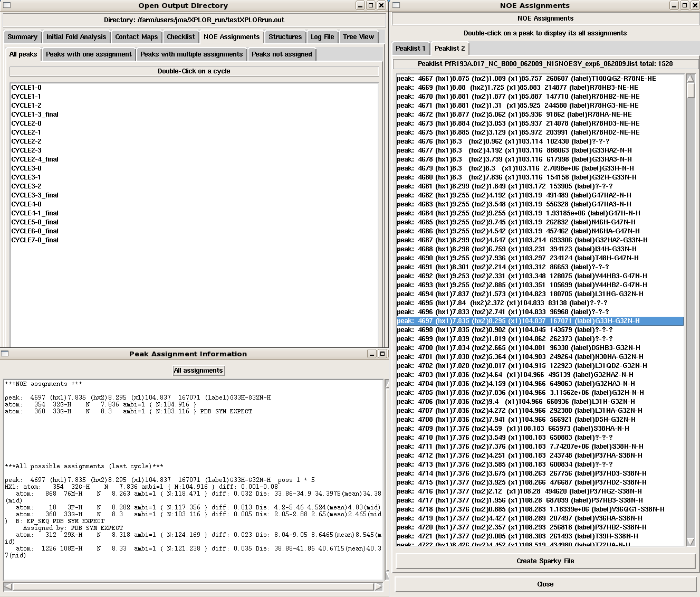Click right arrow of horizontal scrollbar
The width and height of the screenshot is (700, 597).
tap(378, 586)
